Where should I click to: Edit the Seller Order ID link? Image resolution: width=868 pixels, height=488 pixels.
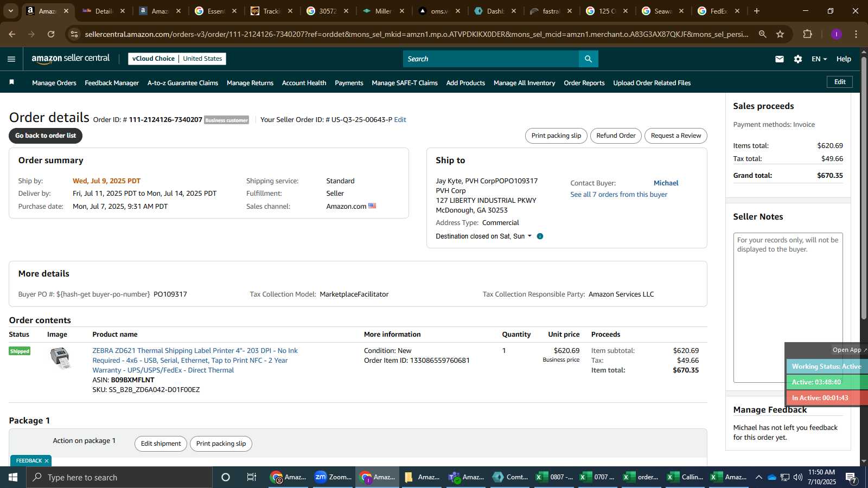400,120
